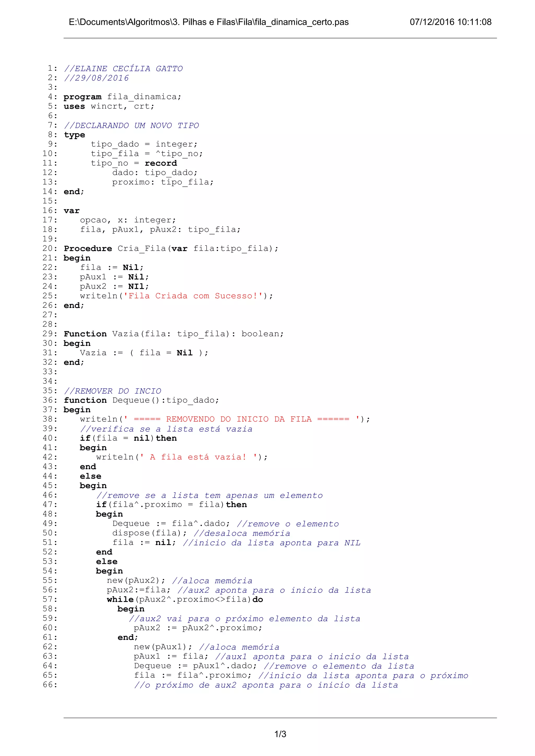Click the author comment ELAINE CECÍLIA GATTO

pyautogui.click(x=123, y=68)
